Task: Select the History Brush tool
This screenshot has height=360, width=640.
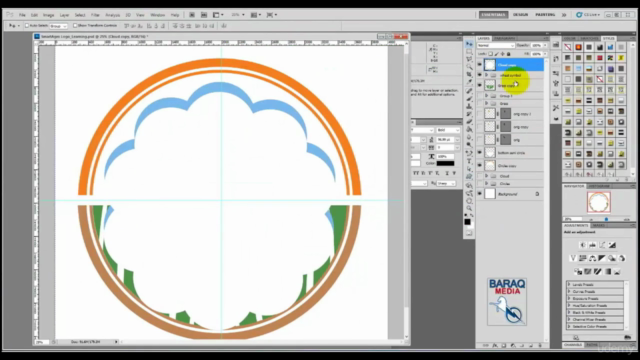Action: tap(469, 114)
